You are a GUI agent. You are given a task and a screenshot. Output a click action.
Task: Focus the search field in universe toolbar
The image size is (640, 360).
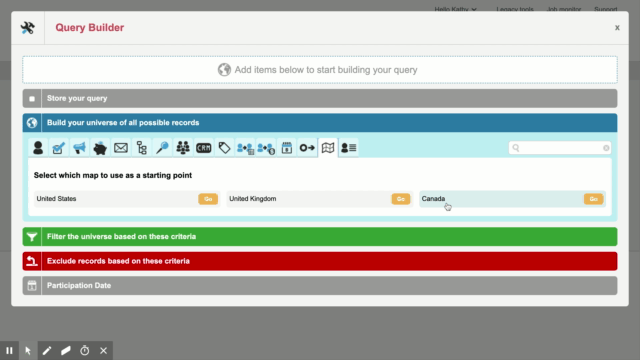[x=560, y=148]
